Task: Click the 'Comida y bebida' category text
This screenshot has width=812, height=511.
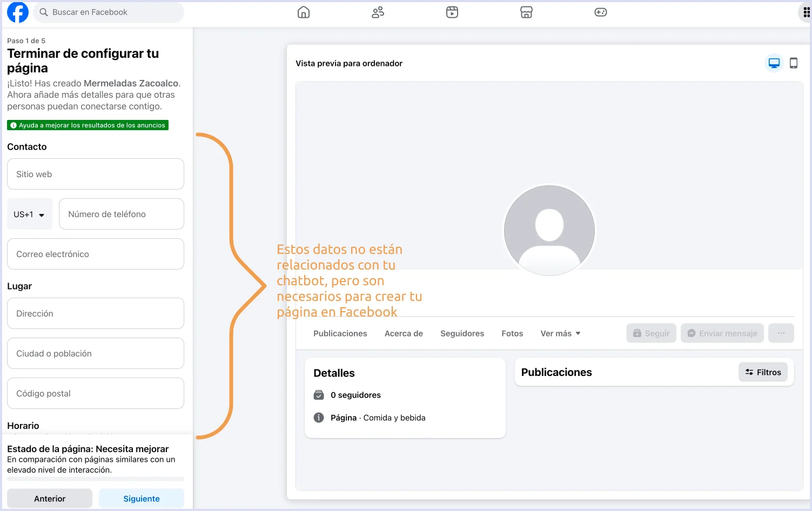Action: pos(394,418)
